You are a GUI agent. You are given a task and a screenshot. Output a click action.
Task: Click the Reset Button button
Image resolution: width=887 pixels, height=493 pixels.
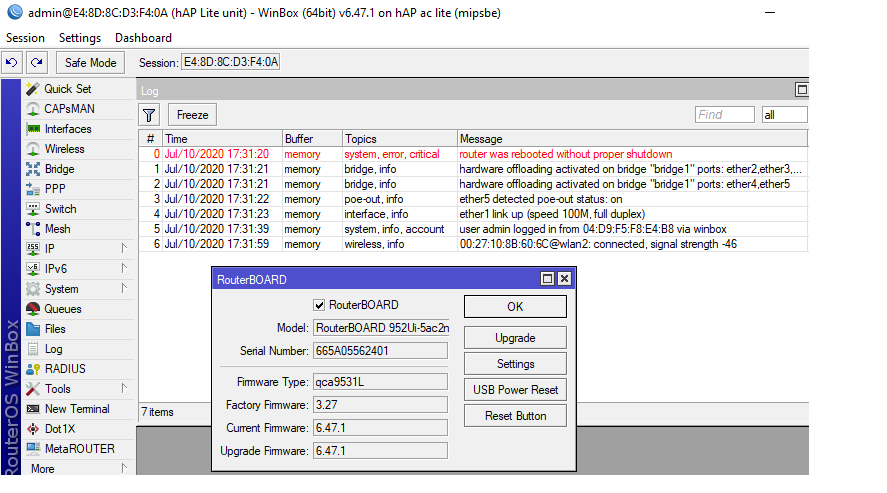pos(515,416)
